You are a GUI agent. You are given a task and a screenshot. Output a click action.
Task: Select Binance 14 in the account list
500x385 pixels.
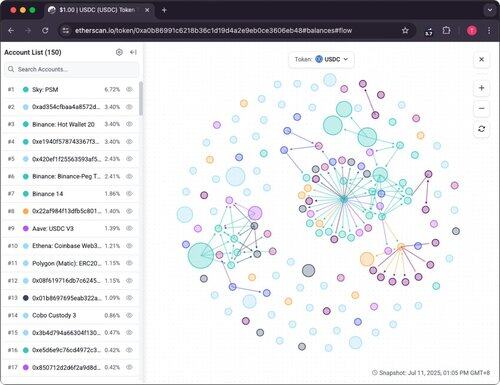pyautogui.click(x=70, y=194)
